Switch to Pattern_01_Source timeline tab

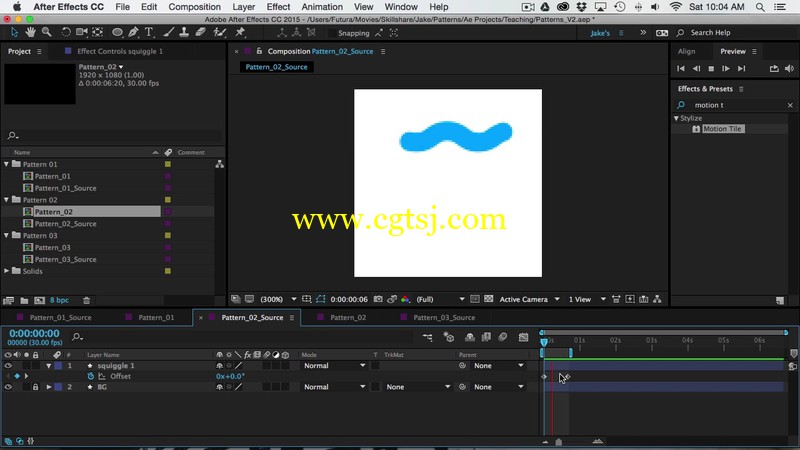(60, 317)
